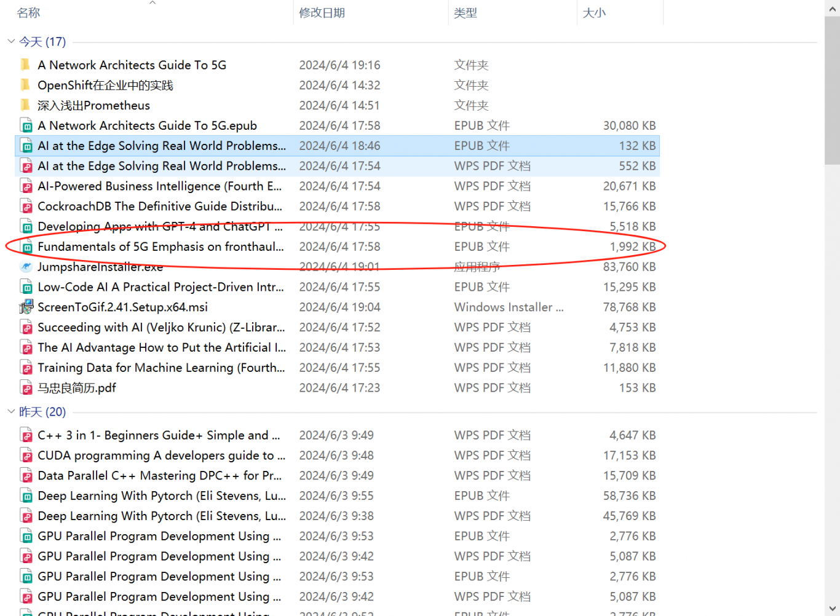Click the type cell "应用程序"
Screen dimensions: 840x616
[x=477, y=267]
